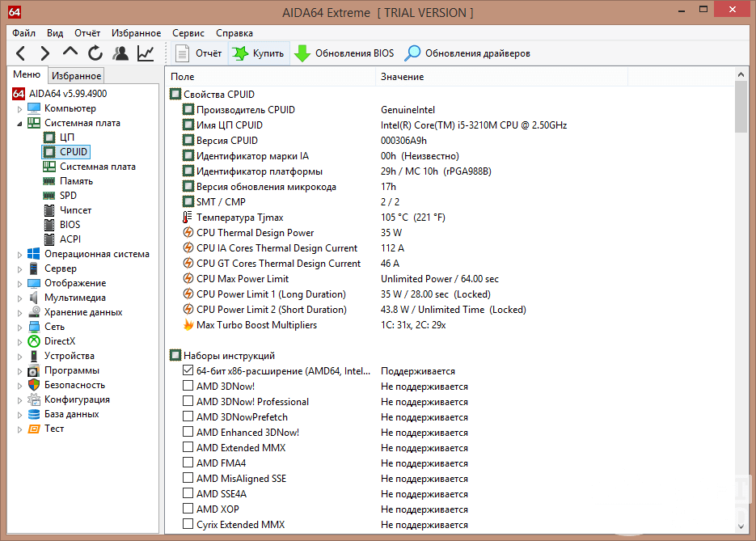Click the Температура Tjmax thermometer icon

pyautogui.click(x=188, y=218)
